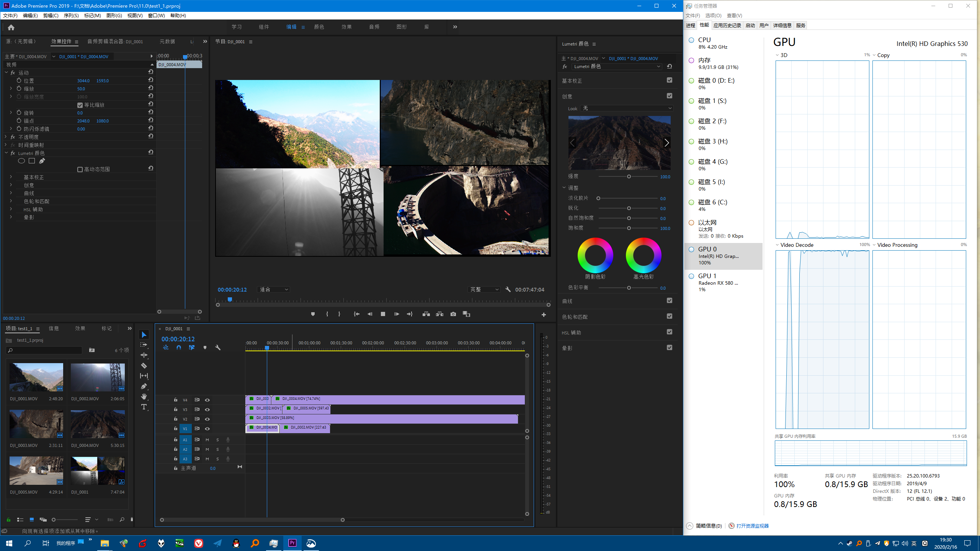Mute audio track A1
980x551 pixels.
point(207,440)
